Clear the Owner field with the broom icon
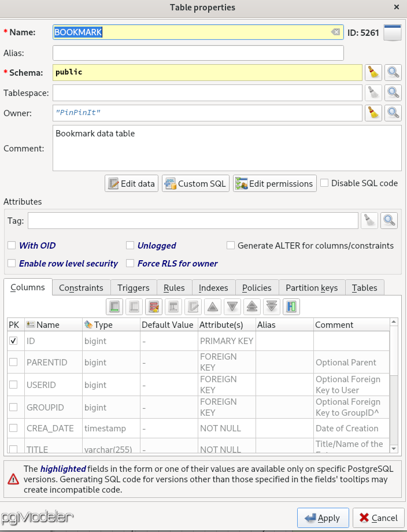Screen dimensions: 407x532 pos(373,113)
